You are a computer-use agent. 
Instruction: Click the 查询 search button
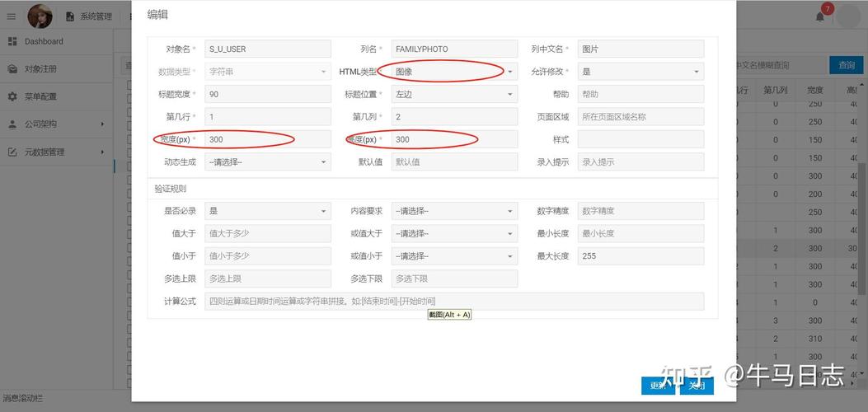847,65
